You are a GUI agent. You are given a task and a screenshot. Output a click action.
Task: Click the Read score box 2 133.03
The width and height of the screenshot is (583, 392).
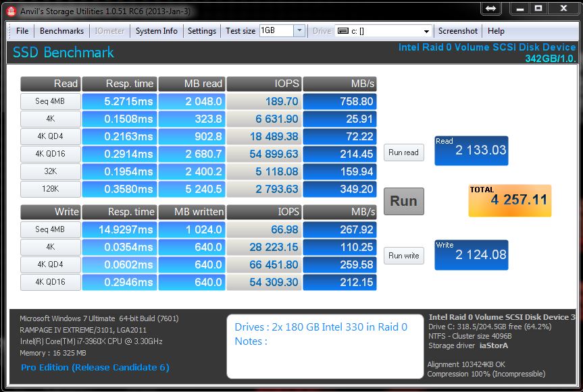pyautogui.click(x=471, y=150)
